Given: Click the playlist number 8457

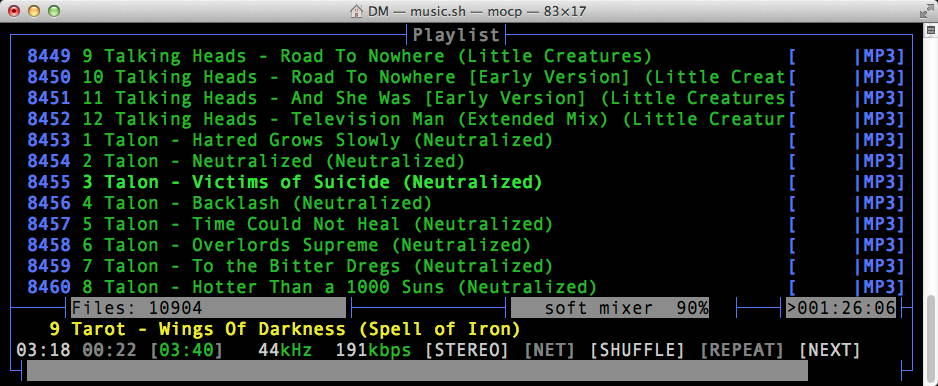Looking at the screenshot, I should point(49,224).
